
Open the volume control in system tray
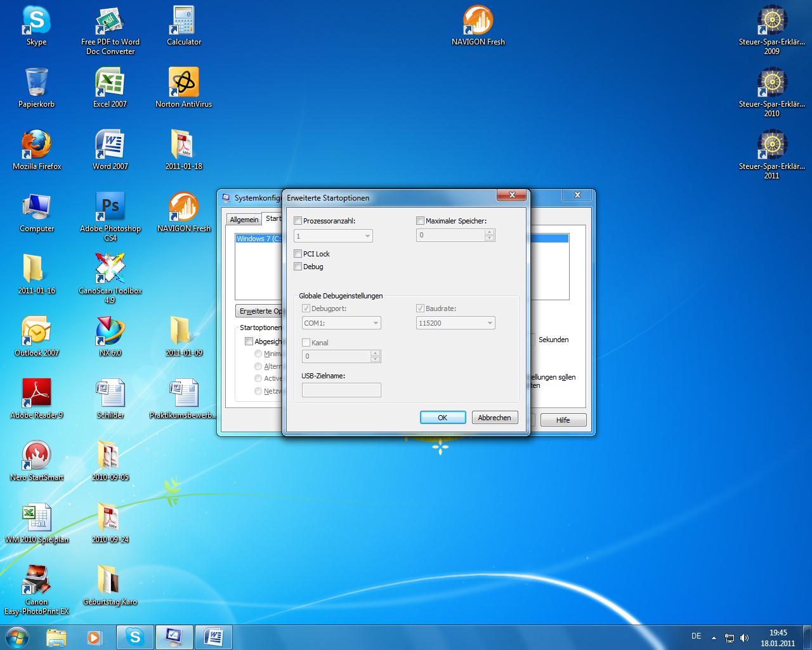(744, 638)
